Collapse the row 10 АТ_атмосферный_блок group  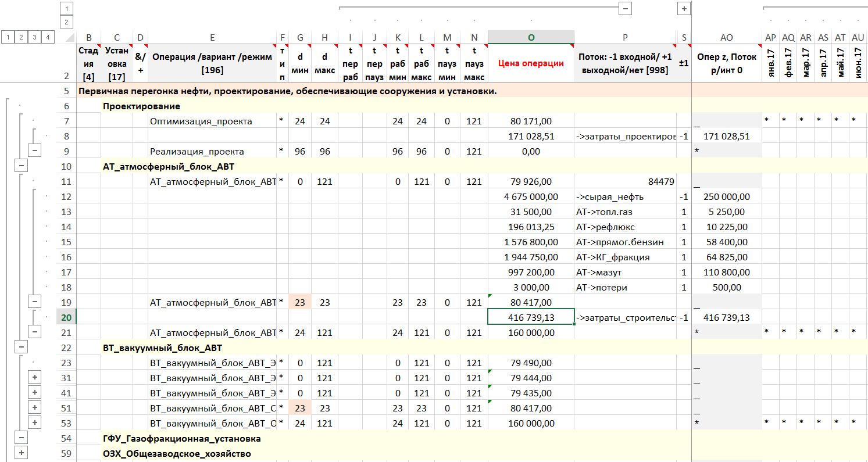point(22,166)
